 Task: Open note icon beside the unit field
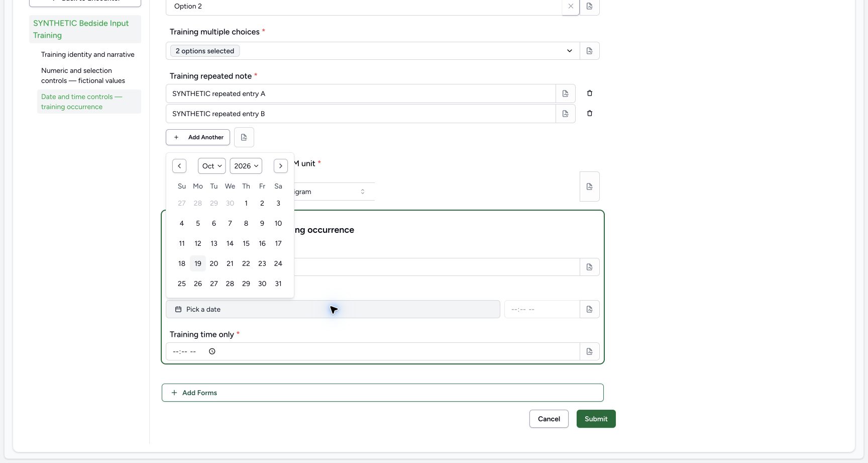[590, 187]
